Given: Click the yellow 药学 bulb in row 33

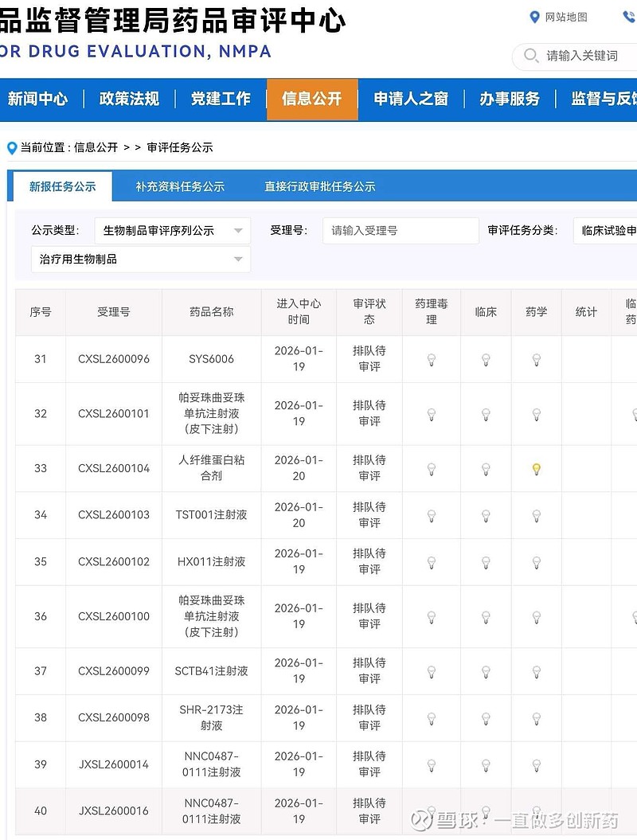Looking at the screenshot, I should click(x=537, y=469).
